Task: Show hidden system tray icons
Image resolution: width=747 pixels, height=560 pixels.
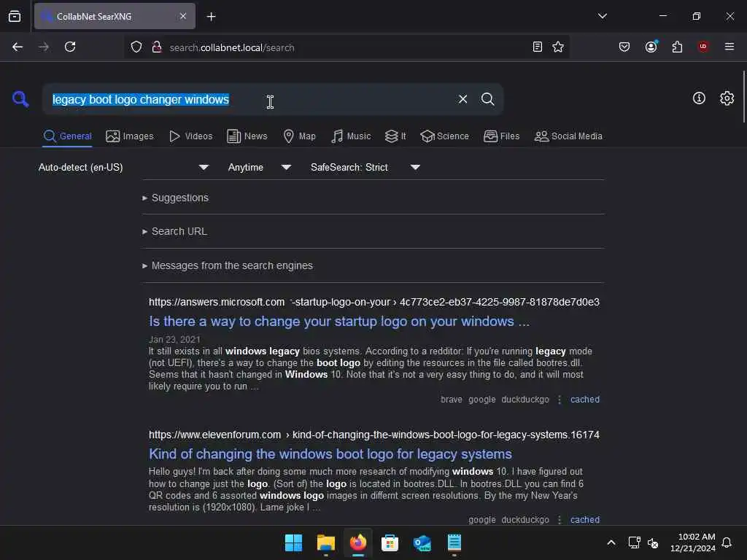Action: pyautogui.click(x=611, y=542)
